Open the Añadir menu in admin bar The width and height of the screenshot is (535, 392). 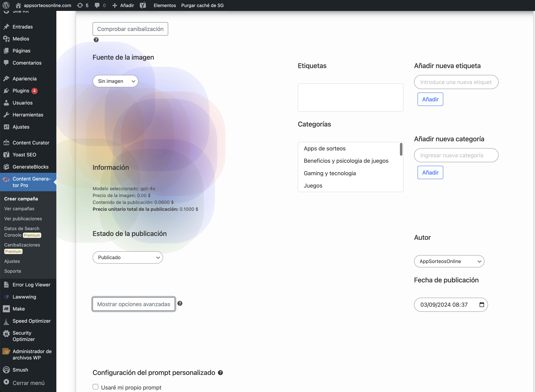point(123,5)
